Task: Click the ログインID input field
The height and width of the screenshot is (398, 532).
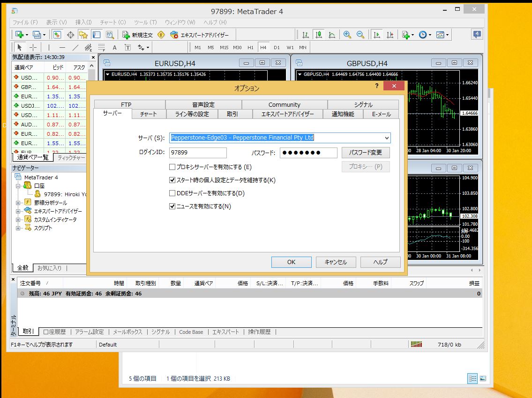Action: [198, 153]
